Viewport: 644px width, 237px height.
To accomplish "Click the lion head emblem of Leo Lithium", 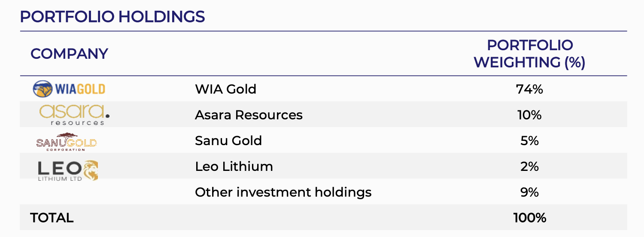I will pyautogui.click(x=90, y=170).
